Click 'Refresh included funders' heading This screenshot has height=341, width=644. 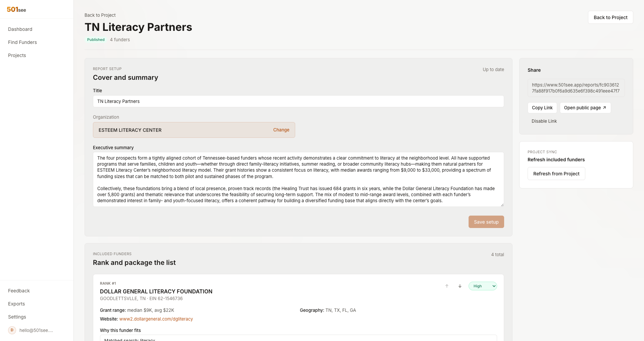pyautogui.click(x=556, y=160)
